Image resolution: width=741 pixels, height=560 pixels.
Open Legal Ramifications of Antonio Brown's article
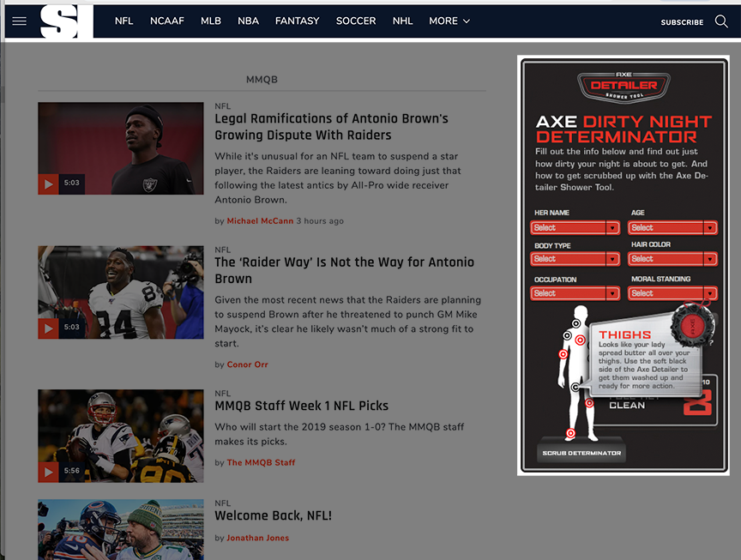pos(331,127)
